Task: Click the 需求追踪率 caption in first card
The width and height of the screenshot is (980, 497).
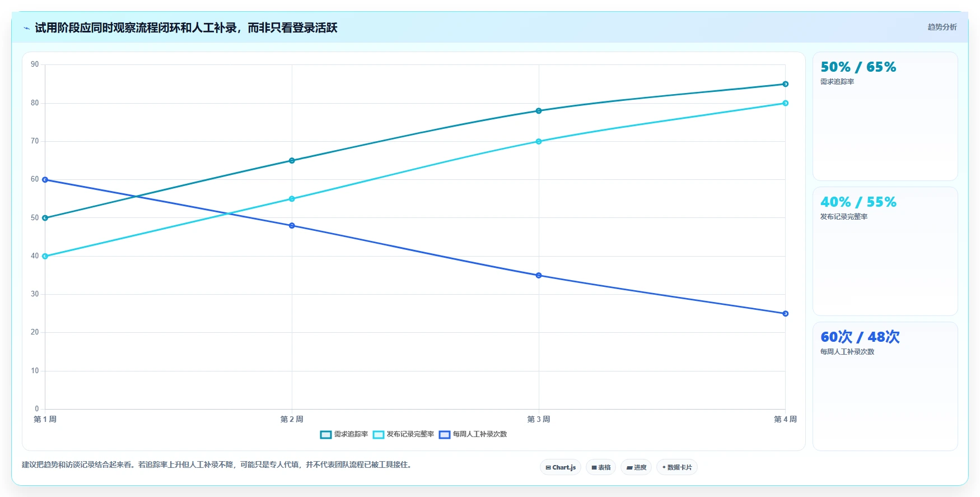Action: (x=837, y=82)
